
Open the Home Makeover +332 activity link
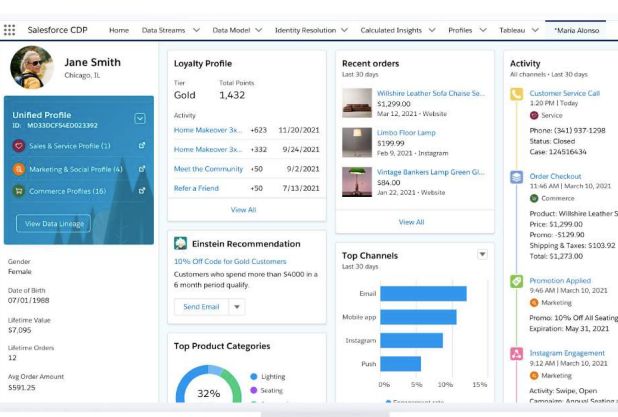tap(208, 149)
